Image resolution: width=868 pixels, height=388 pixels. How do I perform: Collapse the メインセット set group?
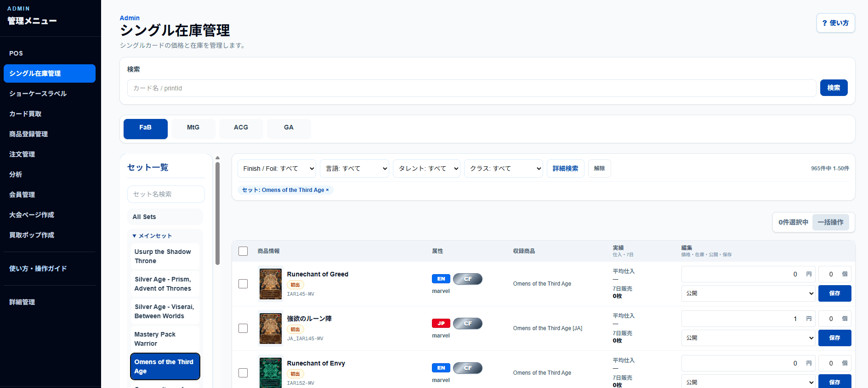152,236
